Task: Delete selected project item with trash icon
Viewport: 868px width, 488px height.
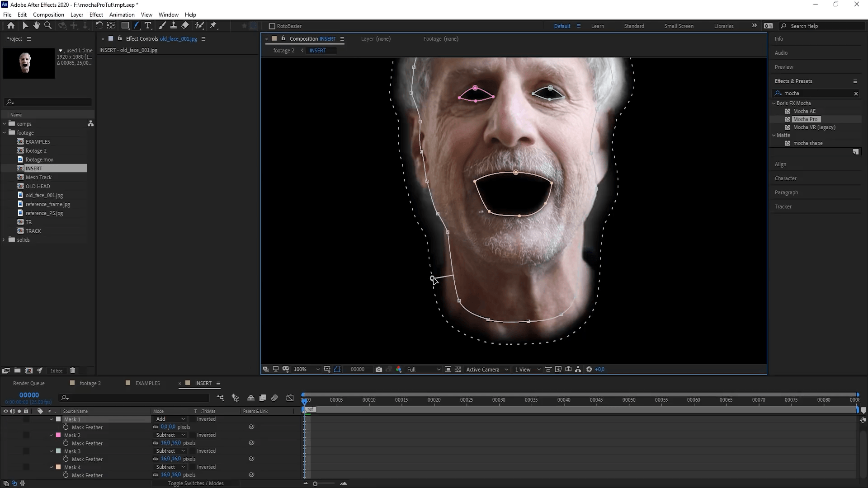Action: tap(72, 371)
